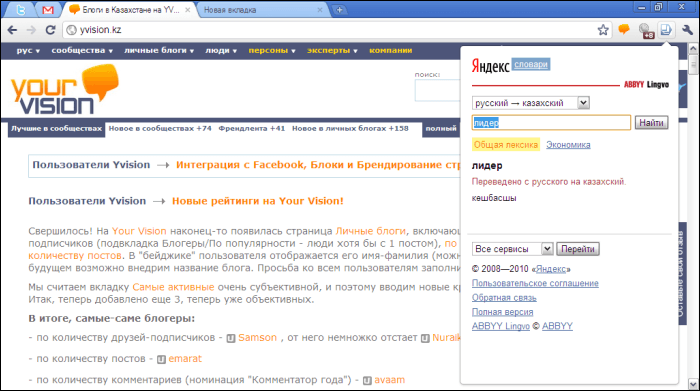Toggle the Yandex dictionaries extension icon
Screen dimensions: 700x391
[x=666, y=30]
